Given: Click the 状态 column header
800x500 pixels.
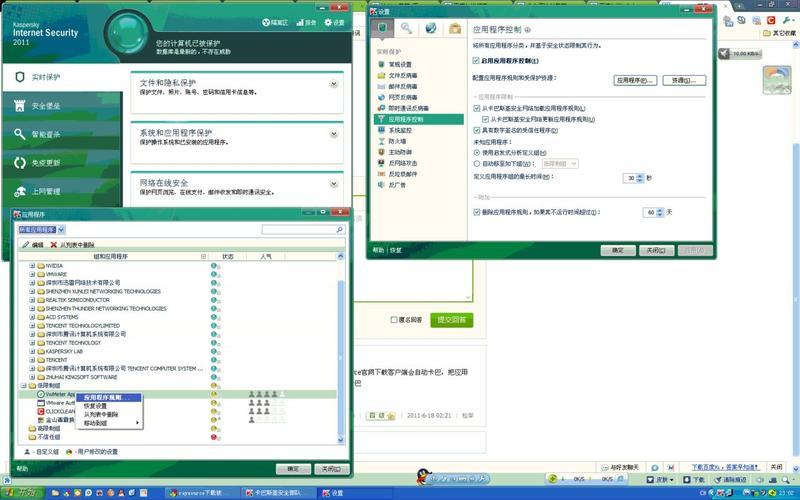Looking at the screenshot, I should (228, 257).
